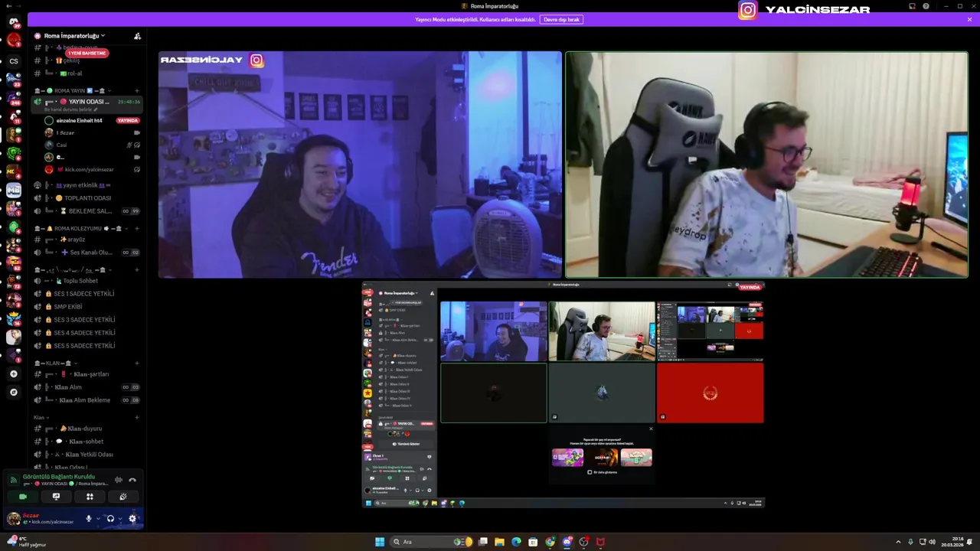Image resolution: width=980 pixels, height=551 pixels.
Task: Focus the shared screen stream tile
Action: 563,395
